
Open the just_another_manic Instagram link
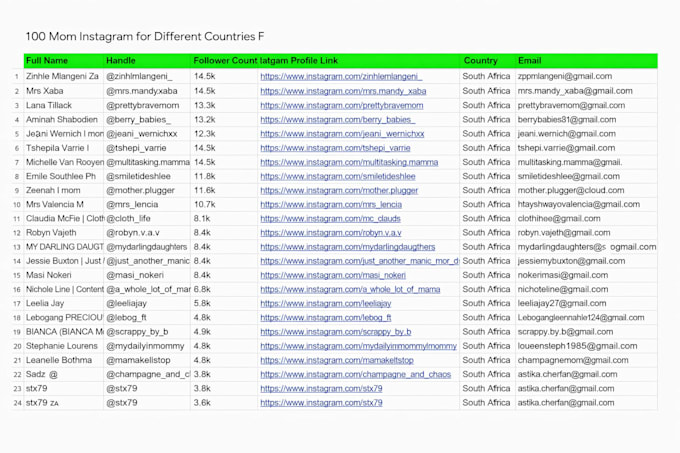(360, 261)
